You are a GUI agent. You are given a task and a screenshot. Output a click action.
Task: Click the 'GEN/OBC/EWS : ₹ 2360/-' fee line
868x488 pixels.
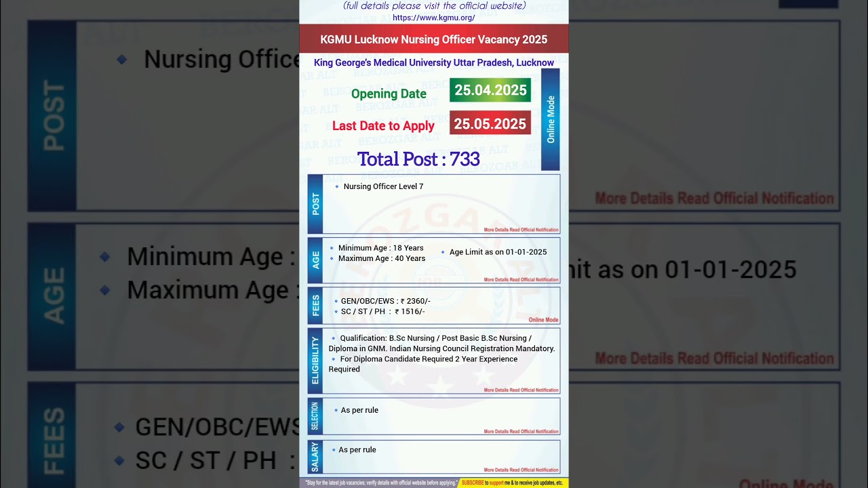click(386, 301)
